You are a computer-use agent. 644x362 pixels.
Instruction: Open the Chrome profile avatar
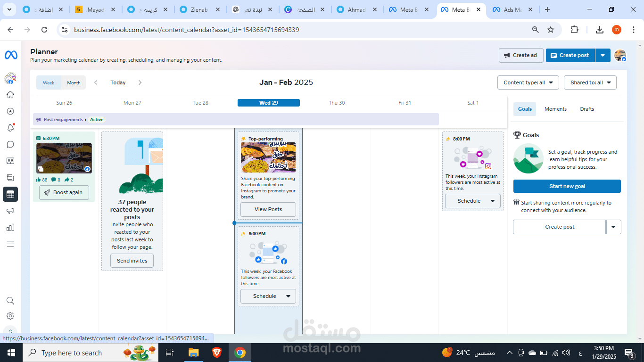tap(617, 30)
